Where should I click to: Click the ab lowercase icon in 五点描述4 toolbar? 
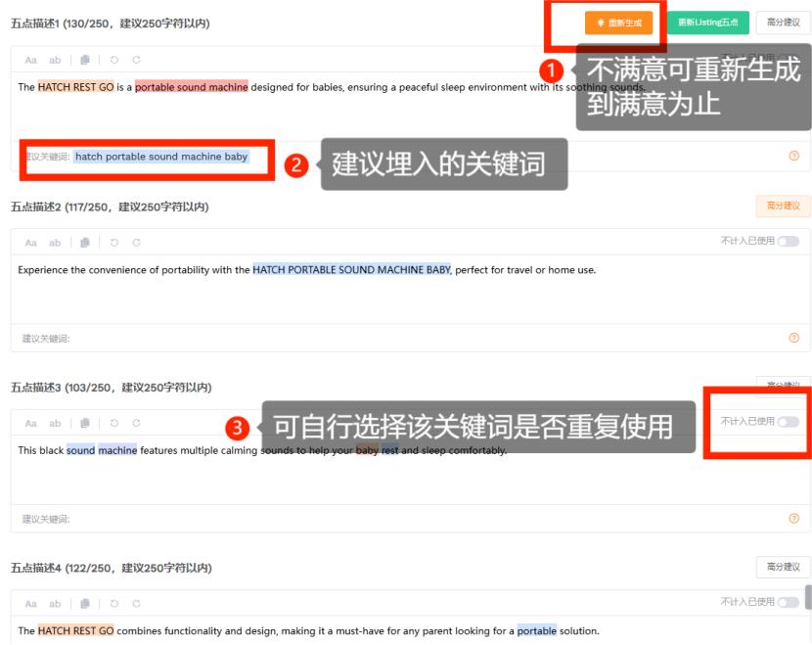(55, 604)
